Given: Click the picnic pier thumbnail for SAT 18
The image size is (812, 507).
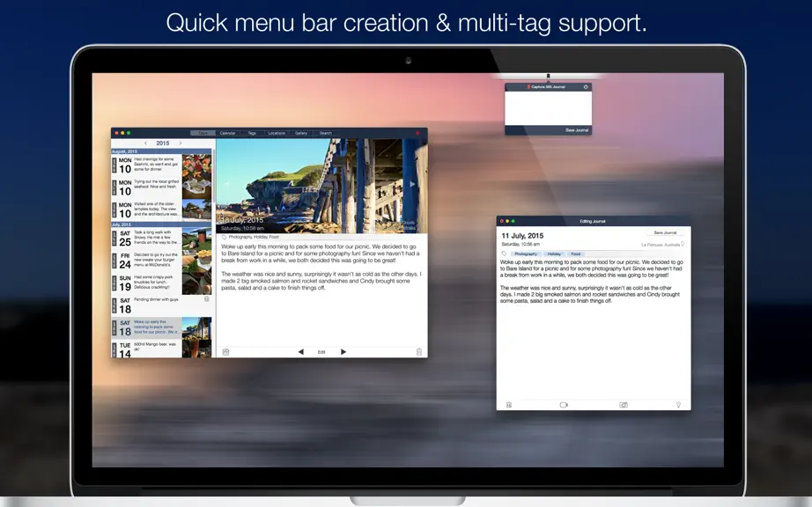Looking at the screenshot, I should [196, 328].
